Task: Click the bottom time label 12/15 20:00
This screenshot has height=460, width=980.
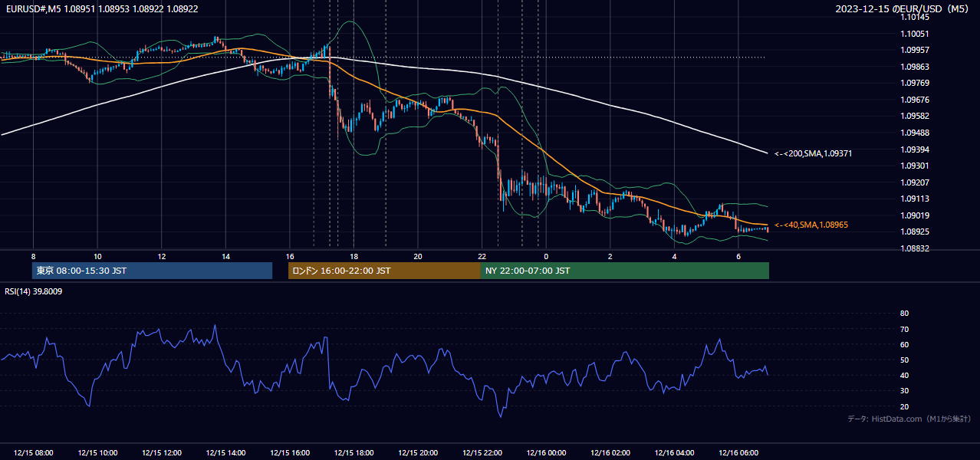Action: click(x=418, y=453)
